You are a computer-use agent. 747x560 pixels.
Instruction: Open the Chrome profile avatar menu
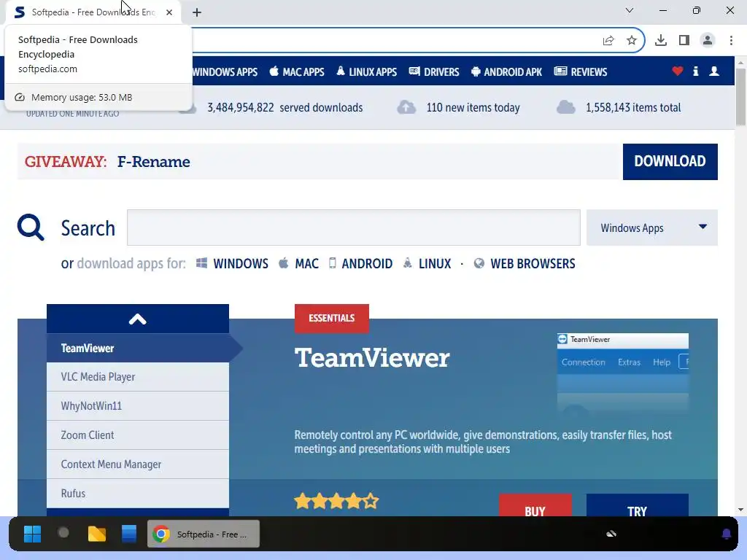[708, 41]
